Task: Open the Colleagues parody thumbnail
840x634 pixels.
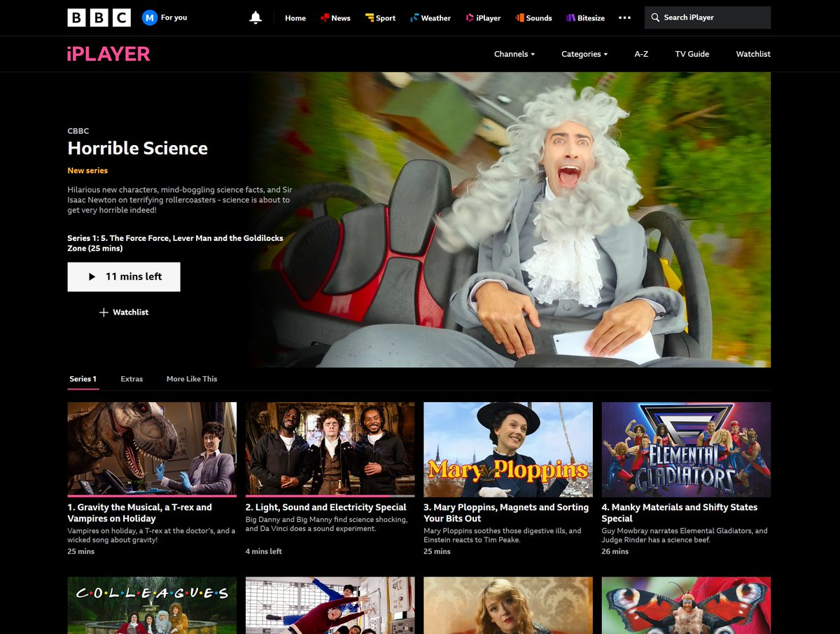Action: pyautogui.click(x=152, y=605)
